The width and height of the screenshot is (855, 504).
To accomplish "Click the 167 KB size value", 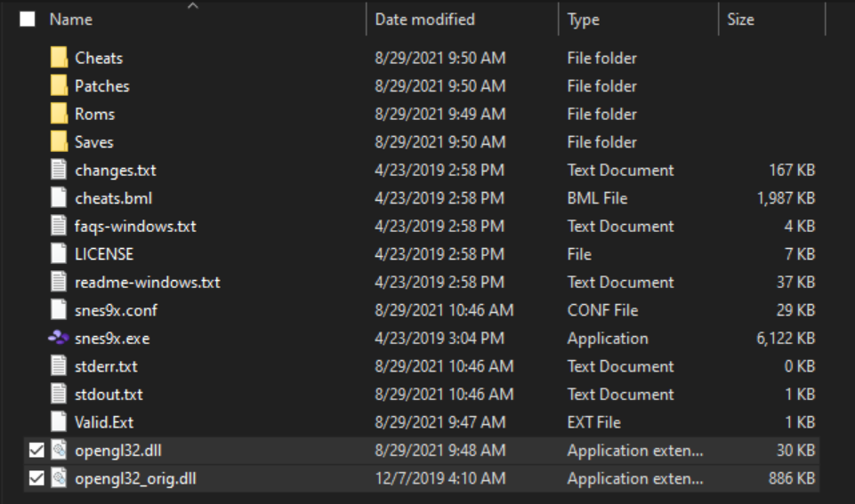I will (792, 170).
